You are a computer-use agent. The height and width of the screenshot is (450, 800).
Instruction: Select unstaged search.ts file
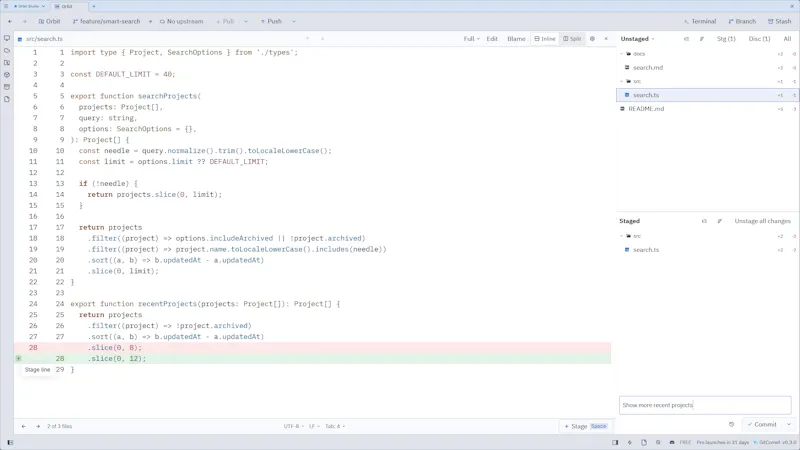[x=707, y=95]
